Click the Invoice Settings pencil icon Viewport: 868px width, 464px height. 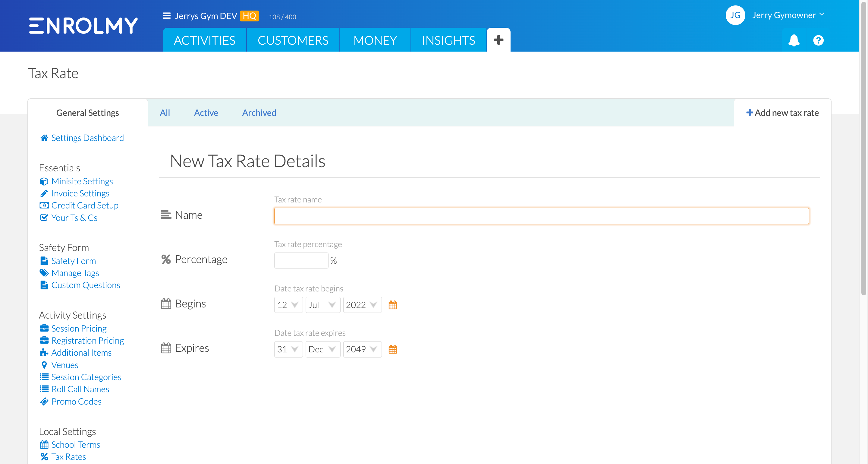click(44, 194)
